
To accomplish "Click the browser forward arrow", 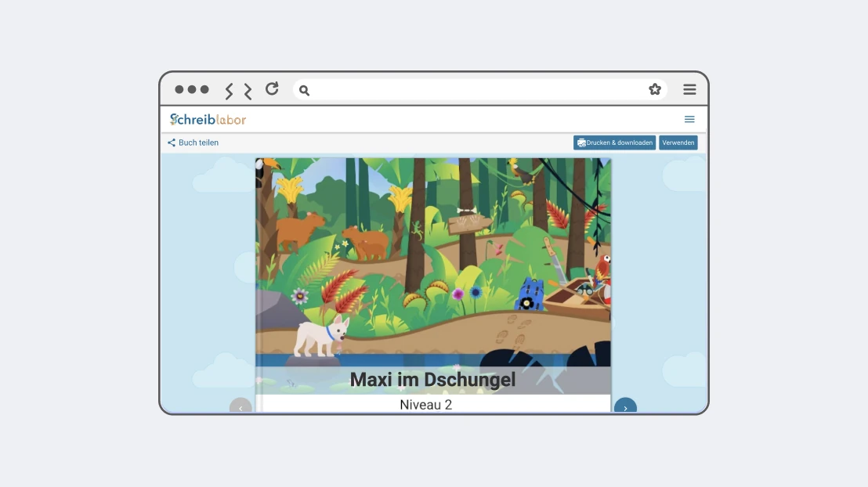I will click(248, 91).
